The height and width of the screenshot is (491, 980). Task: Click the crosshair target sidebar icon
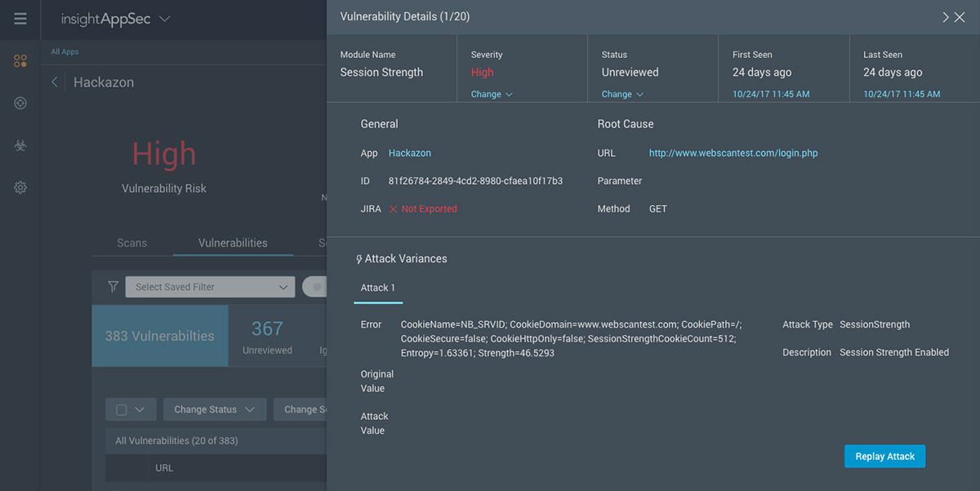pyautogui.click(x=20, y=103)
